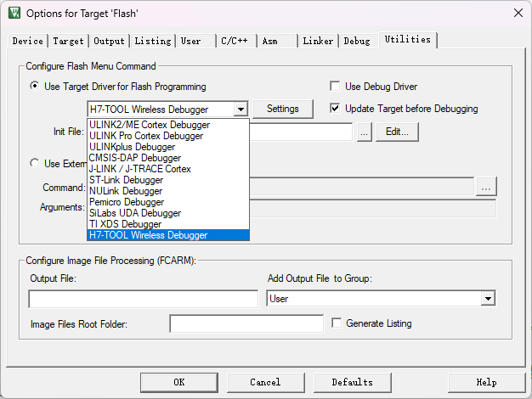Viewport: 532px width, 399px height.
Task: Choose ULINK2/ME Cortex Debugger from list
Action: coord(168,125)
